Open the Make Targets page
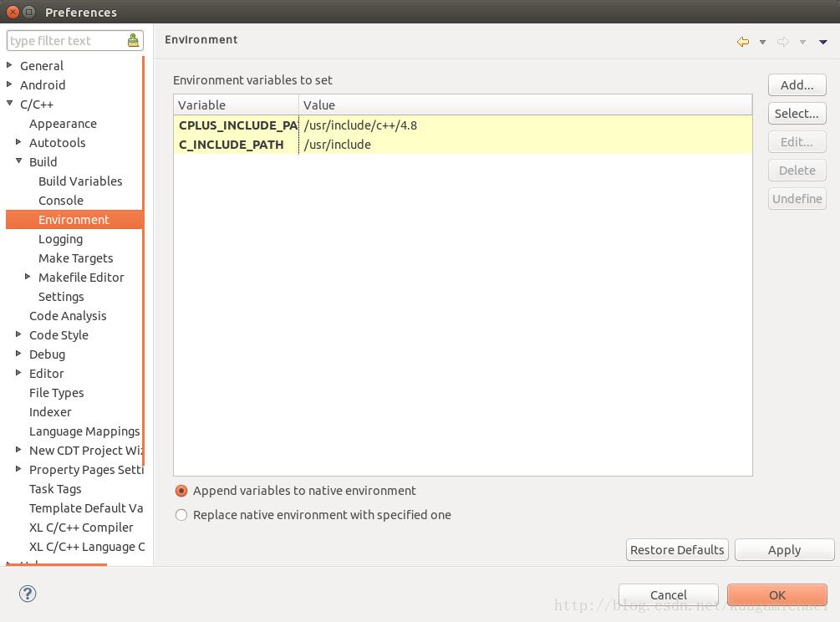Image resolution: width=840 pixels, height=622 pixels. click(75, 258)
